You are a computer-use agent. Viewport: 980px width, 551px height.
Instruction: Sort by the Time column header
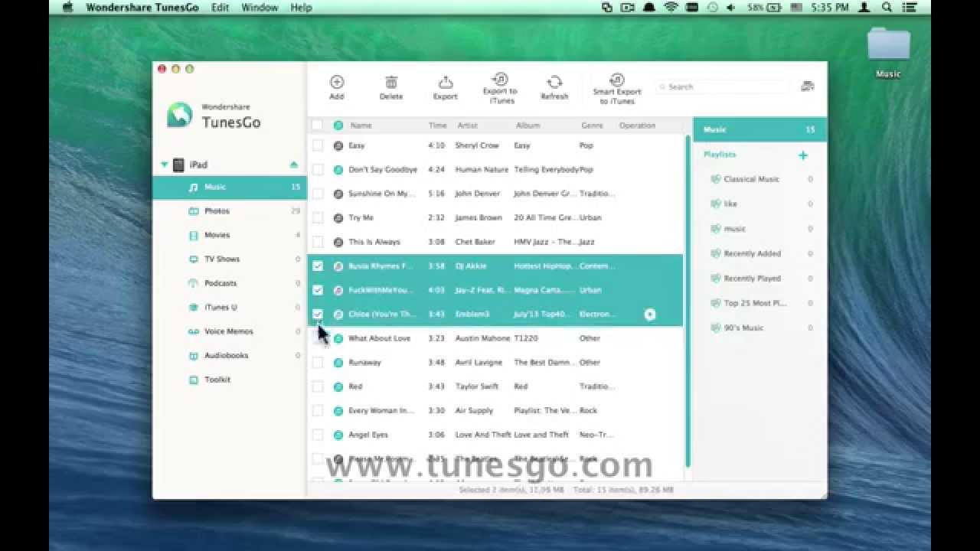[x=437, y=126]
